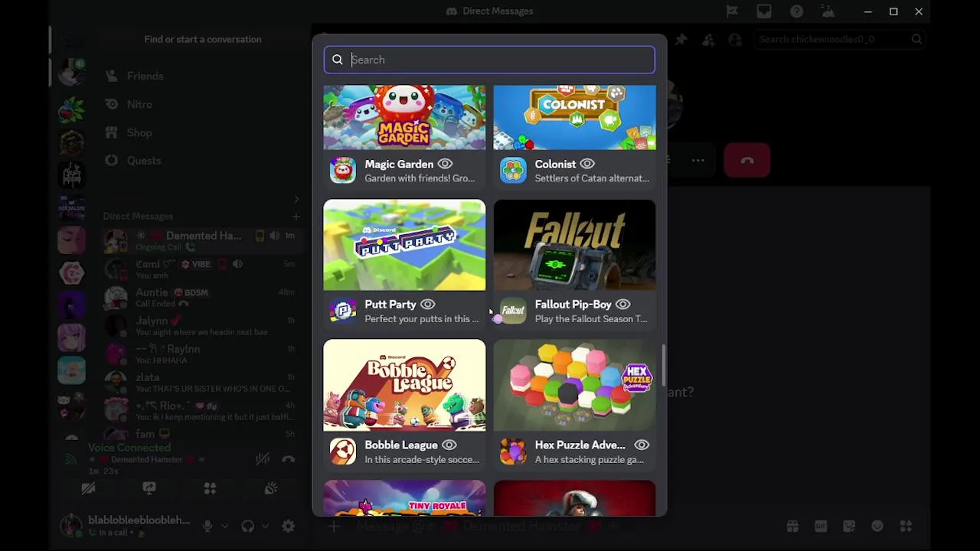
Task: Open Friends in Discord sidebar
Action: [145, 76]
